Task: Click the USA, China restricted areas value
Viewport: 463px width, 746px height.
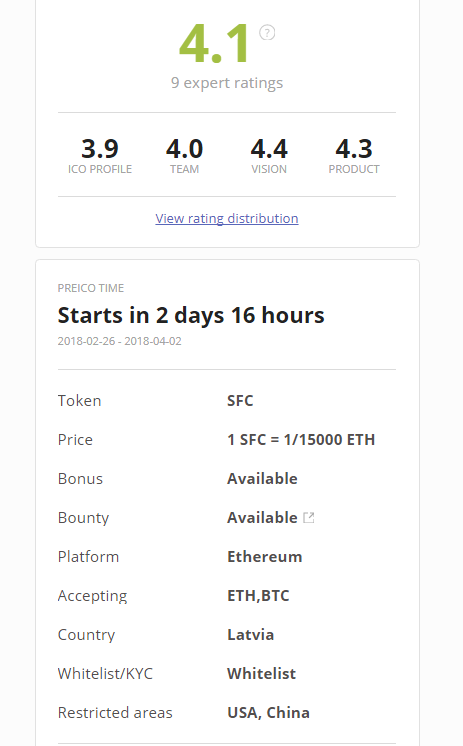Action: (x=268, y=713)
